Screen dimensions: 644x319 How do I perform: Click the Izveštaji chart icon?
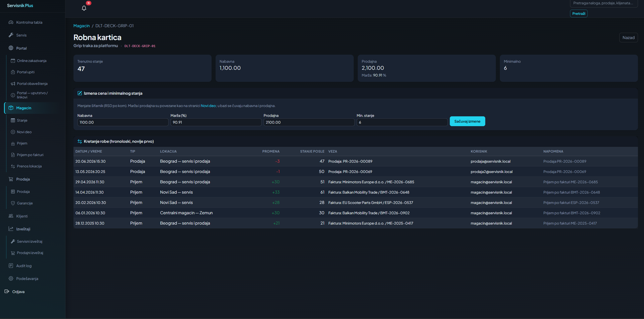click(11, 229)
